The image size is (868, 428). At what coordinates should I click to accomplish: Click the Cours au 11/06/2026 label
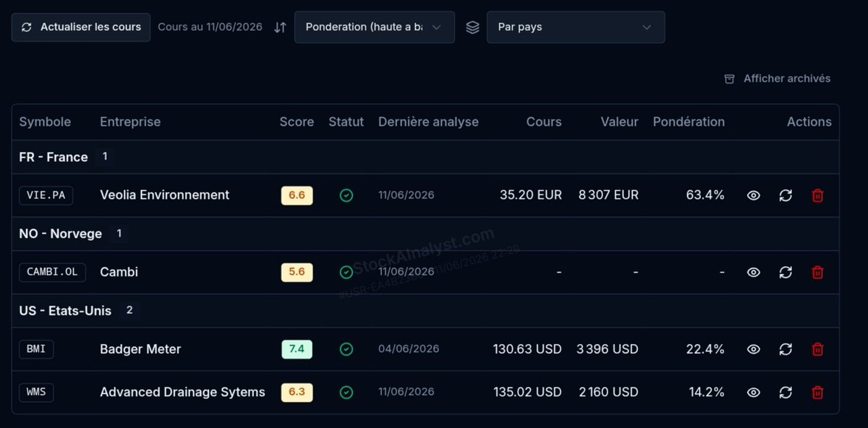210,27
